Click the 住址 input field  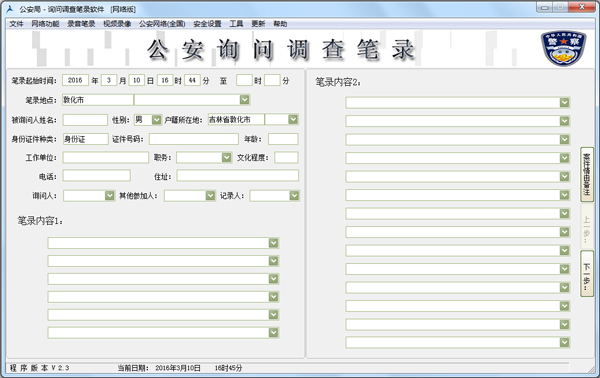point(237,176)
